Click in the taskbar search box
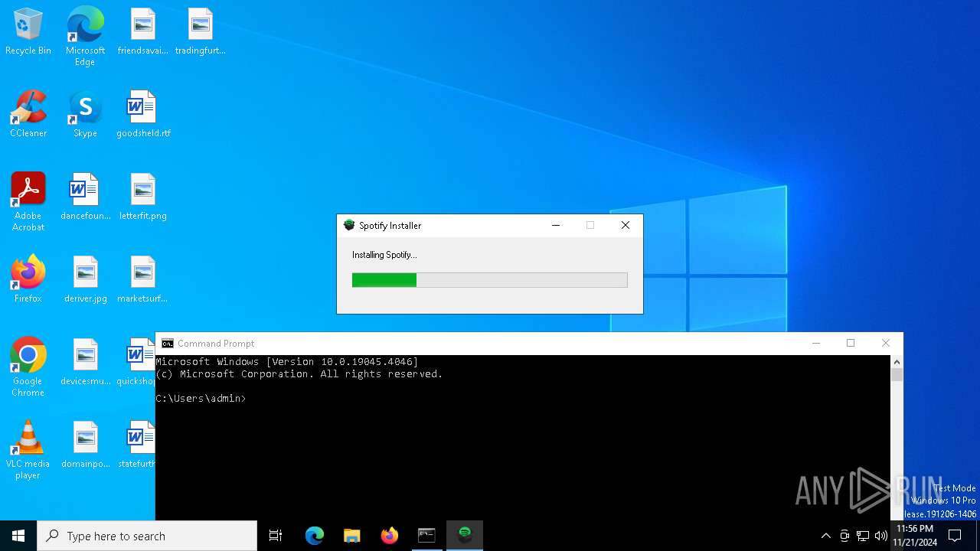The image size is (980, 551). tap(147, 536)
